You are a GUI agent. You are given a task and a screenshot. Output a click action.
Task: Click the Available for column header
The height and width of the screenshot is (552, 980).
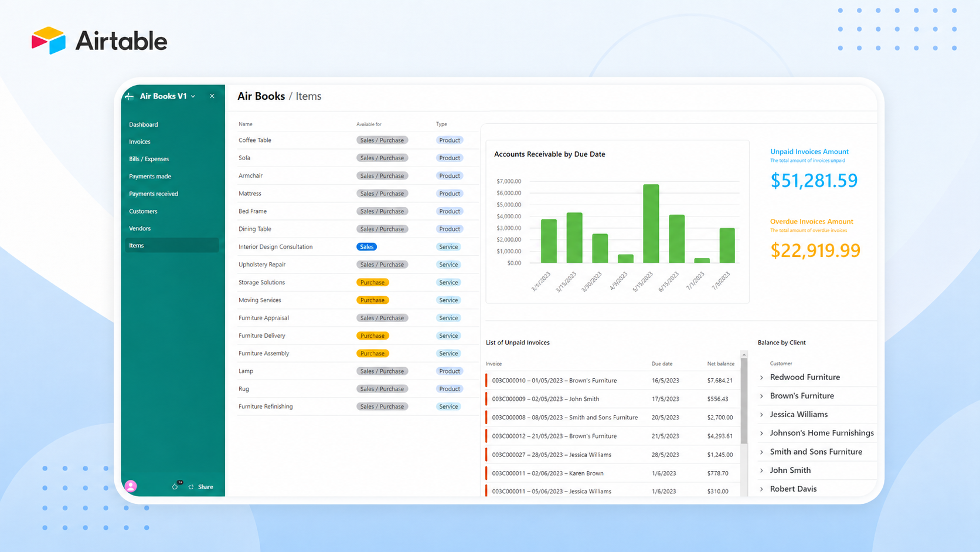pos(369,124)
